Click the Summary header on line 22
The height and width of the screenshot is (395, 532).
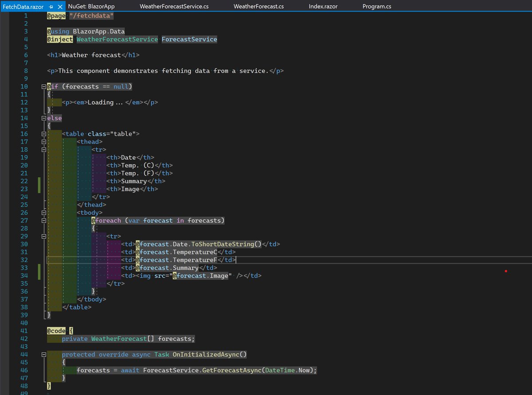point(134,181)
